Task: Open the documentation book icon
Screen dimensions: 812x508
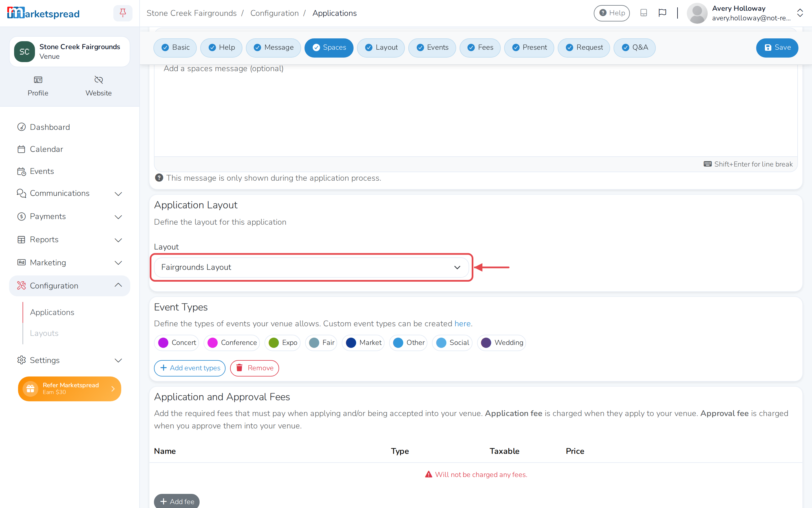Action: (643, 13)
